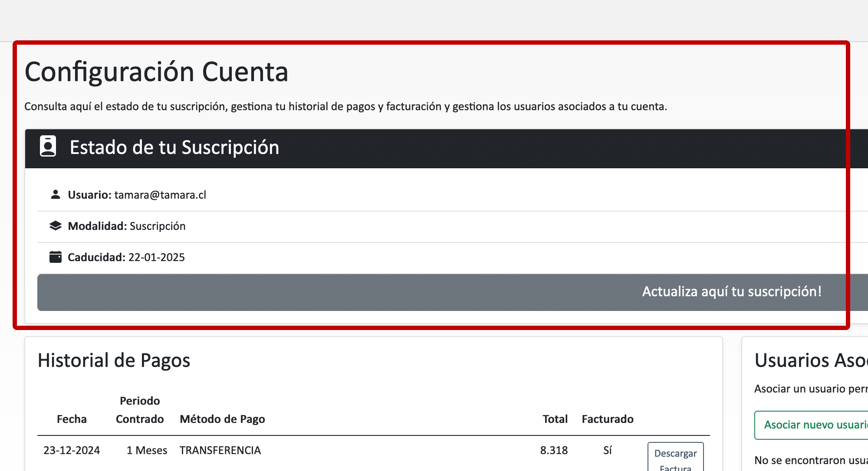Click the Caducidad date 22-01-2025
The height and width of the screenshot is (471, 868).
tap(156, 258)
